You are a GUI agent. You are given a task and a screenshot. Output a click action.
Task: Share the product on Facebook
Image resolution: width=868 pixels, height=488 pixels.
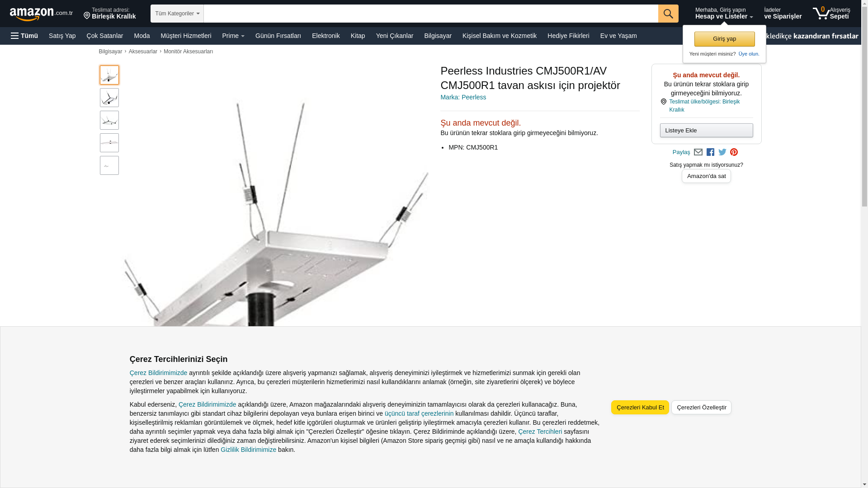click(x=710, y=152)
